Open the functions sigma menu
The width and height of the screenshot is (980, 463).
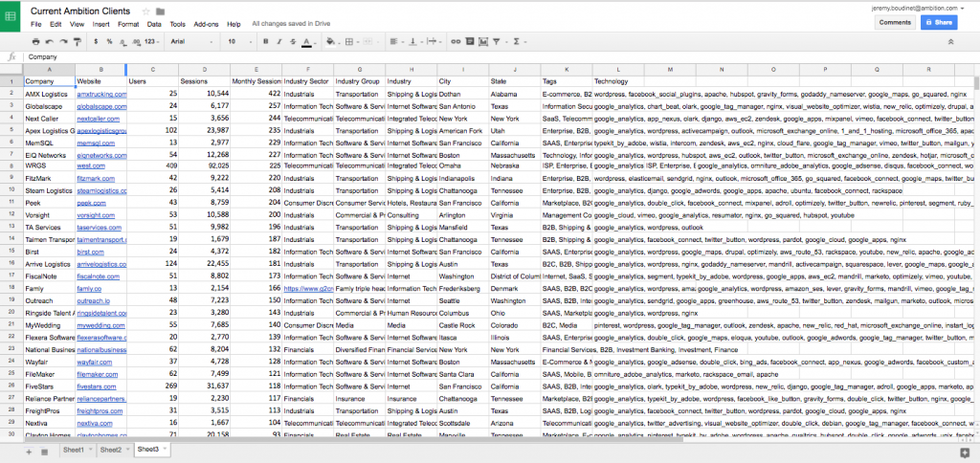(x=518, y=42)
